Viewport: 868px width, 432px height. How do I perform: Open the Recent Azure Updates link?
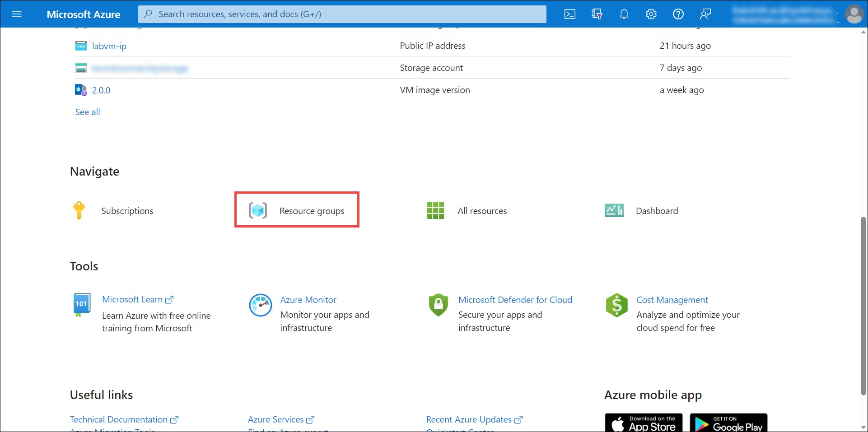click(469, 420)
